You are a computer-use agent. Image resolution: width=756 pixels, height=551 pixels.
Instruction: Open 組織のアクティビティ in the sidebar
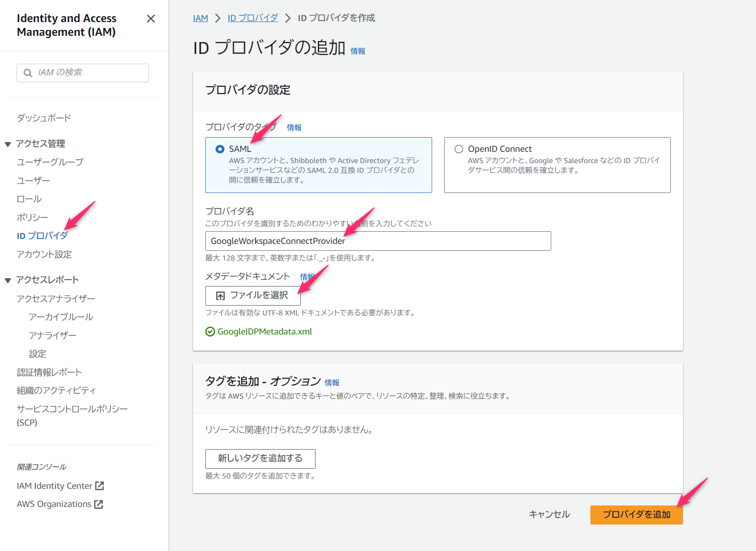(56, 391)
